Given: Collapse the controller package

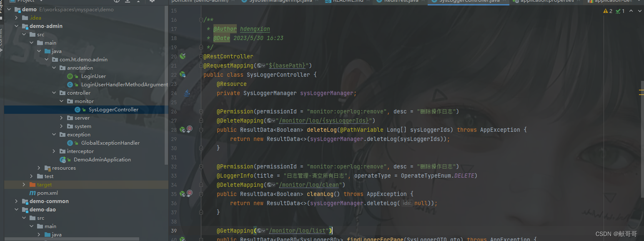Looking at the screenshot, I should 54,93.
